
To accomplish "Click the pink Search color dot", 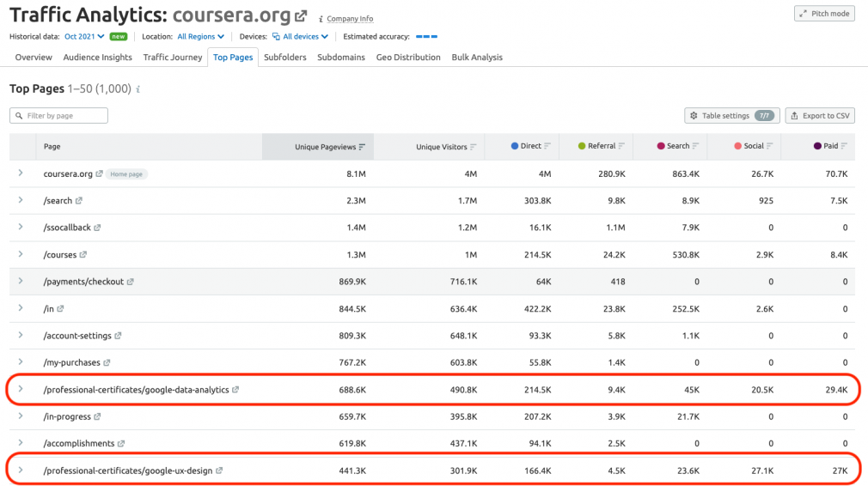I will (x=660, y=146).
